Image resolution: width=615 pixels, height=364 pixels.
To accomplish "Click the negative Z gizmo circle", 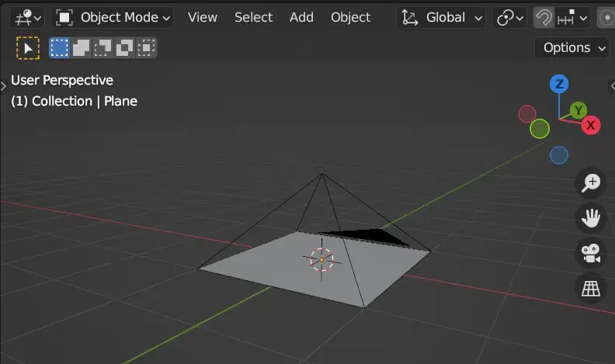I will click(559, 155).
